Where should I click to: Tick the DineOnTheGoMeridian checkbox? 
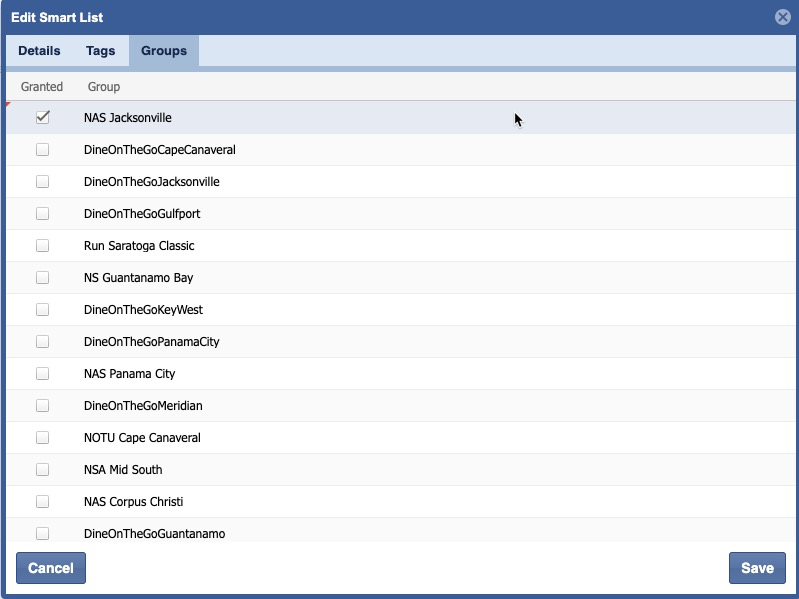(x=43, y=406)
